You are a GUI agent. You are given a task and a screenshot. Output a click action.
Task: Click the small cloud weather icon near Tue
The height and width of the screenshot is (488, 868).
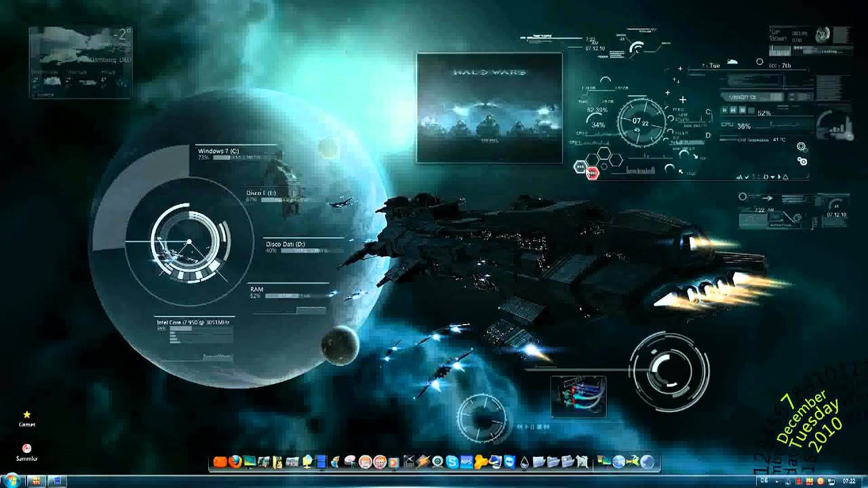point(732,62)
